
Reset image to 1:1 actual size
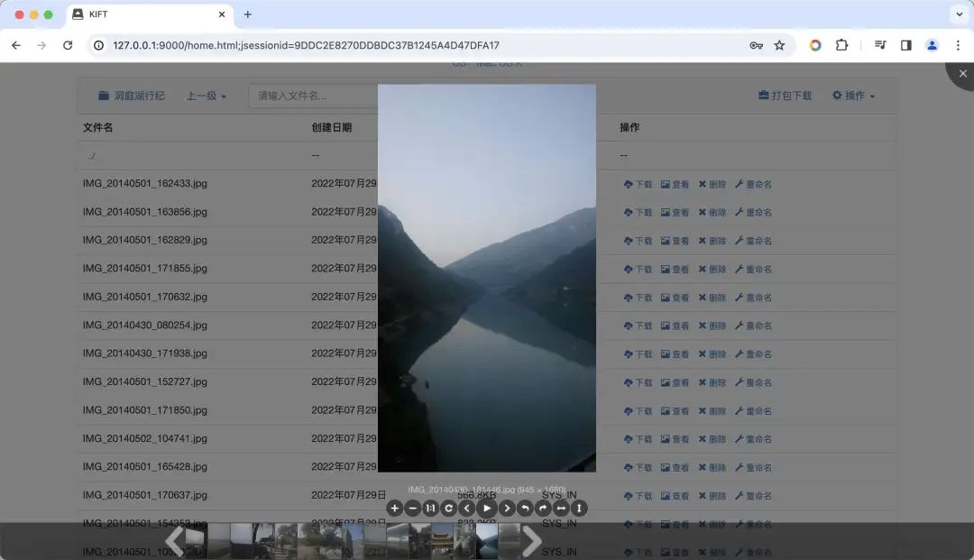point(430,509)
